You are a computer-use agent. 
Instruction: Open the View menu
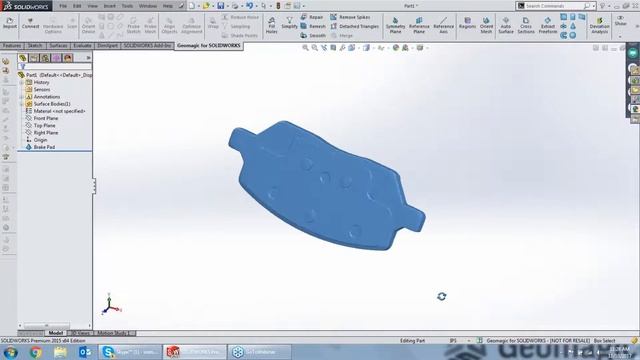tap(93, 6)
